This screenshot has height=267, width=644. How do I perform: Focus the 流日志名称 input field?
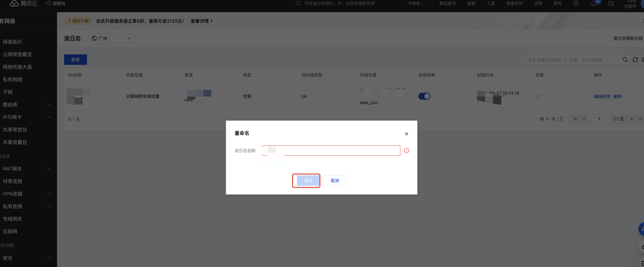[x=331, y=151]
